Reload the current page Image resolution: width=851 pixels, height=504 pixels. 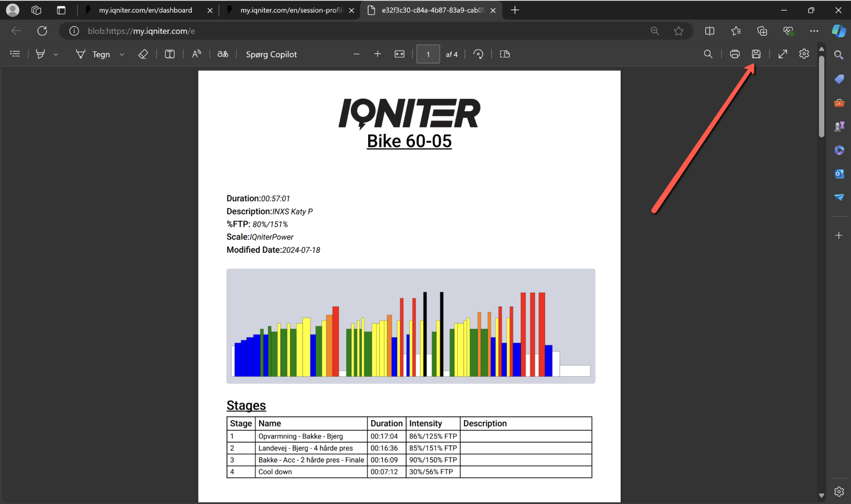[42, 31]
